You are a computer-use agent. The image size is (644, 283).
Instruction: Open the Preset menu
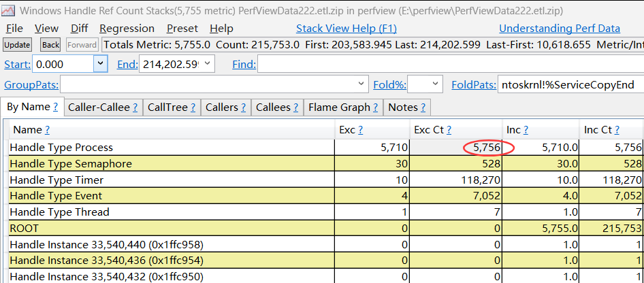(x=182, y=29)
